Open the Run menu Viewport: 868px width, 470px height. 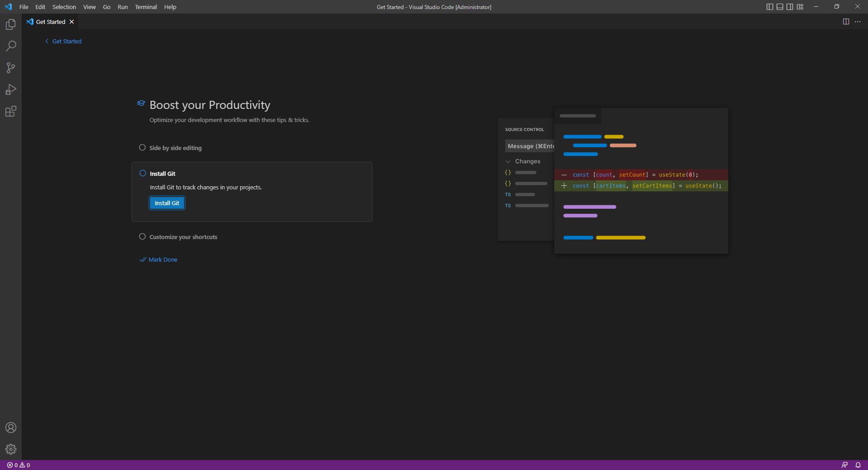(123, 7)
